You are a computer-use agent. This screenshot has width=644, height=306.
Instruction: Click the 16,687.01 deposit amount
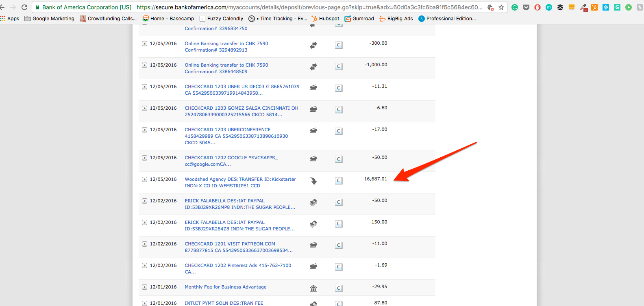[376, 179]
